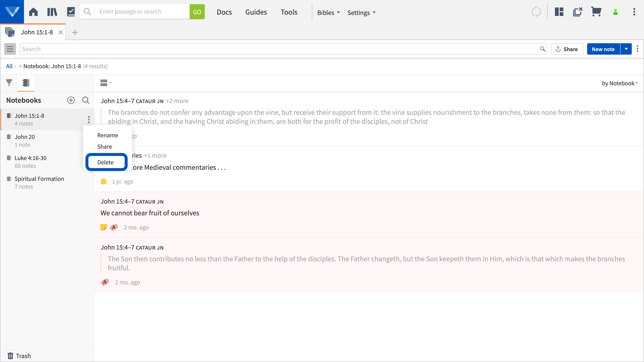This screenshot has width=644, height=362.
Task: Open the checklist documents icon in the top bar
Action: pos(71,12)
